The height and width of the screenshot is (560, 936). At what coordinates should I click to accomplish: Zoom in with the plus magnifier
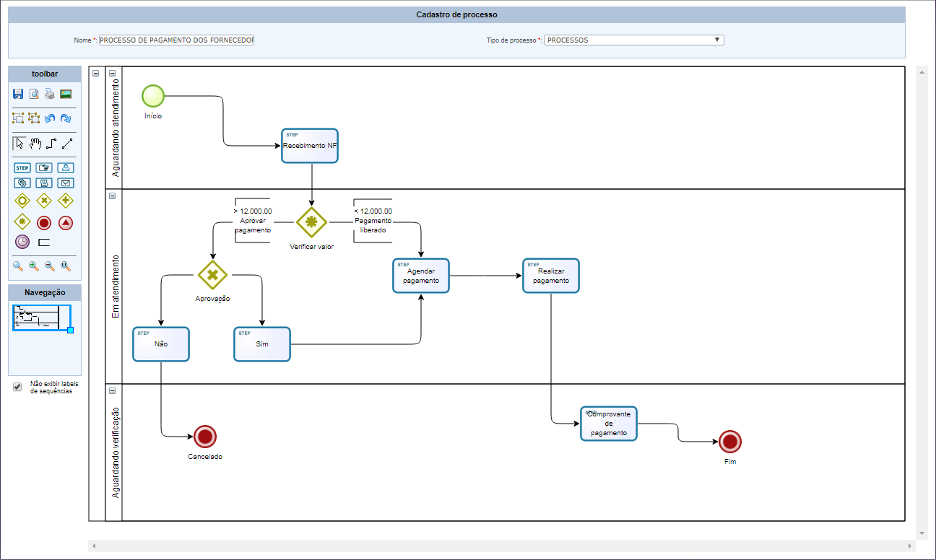(x=34, y=266)
